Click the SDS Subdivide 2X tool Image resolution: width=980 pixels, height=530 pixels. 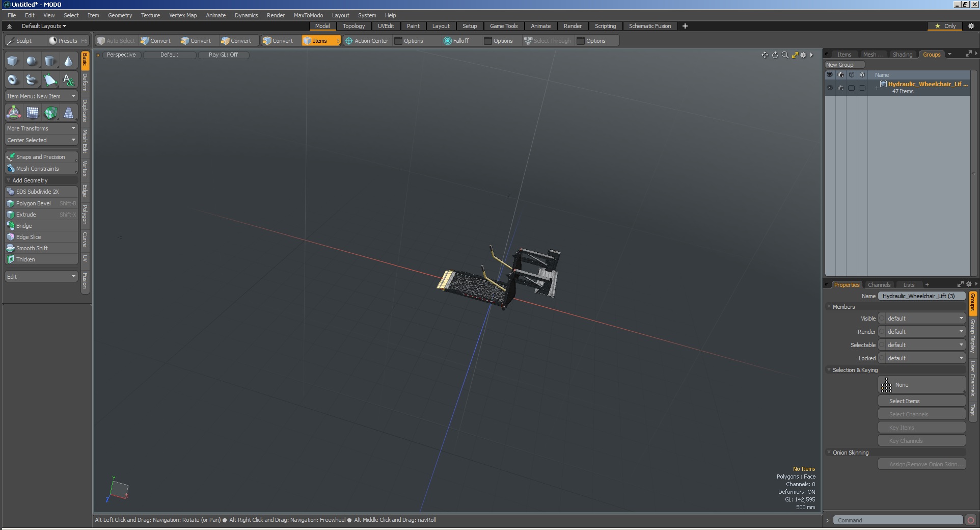coord(41,192)
